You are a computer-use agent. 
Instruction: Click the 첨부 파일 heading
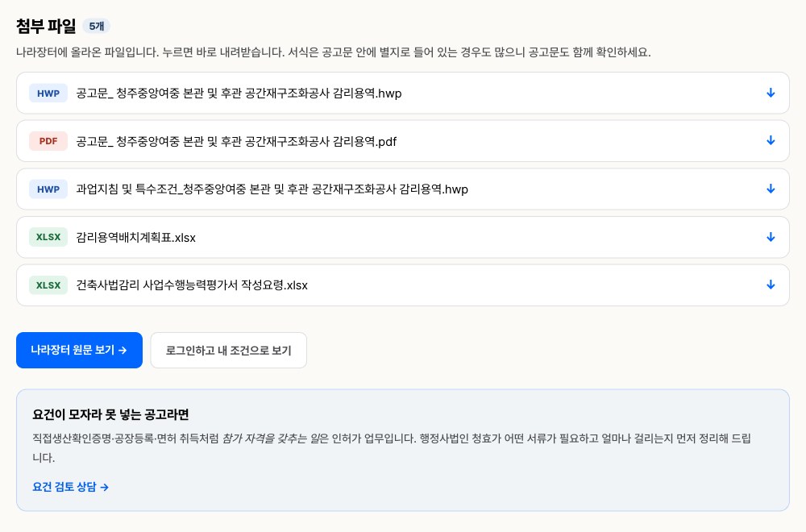click(x=46, y=26)
